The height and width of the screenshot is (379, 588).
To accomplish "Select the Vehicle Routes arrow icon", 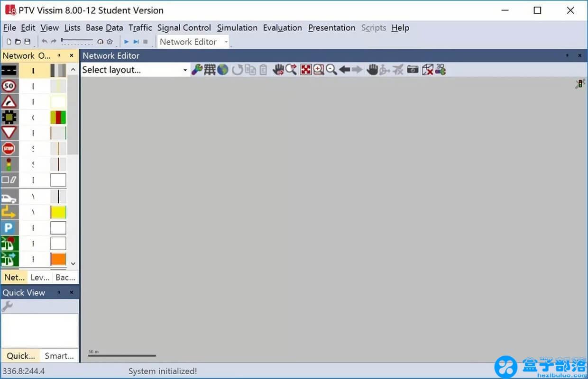I will [x=9, y=212].
